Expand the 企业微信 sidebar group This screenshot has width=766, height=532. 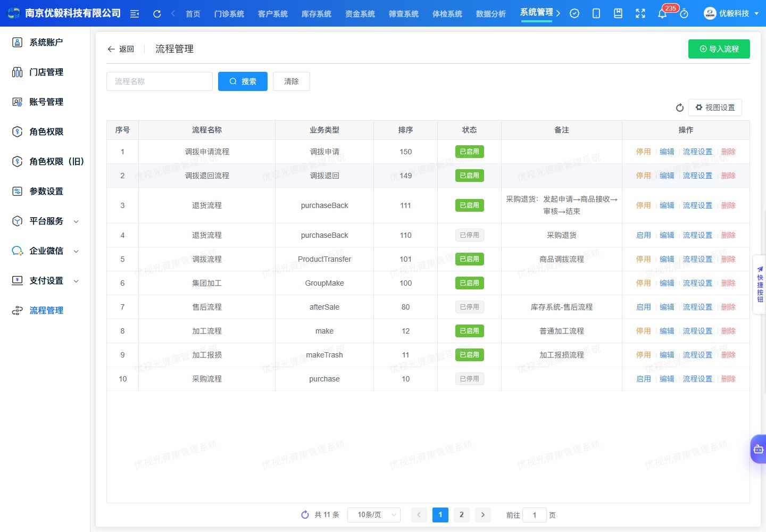pos(45,251)
